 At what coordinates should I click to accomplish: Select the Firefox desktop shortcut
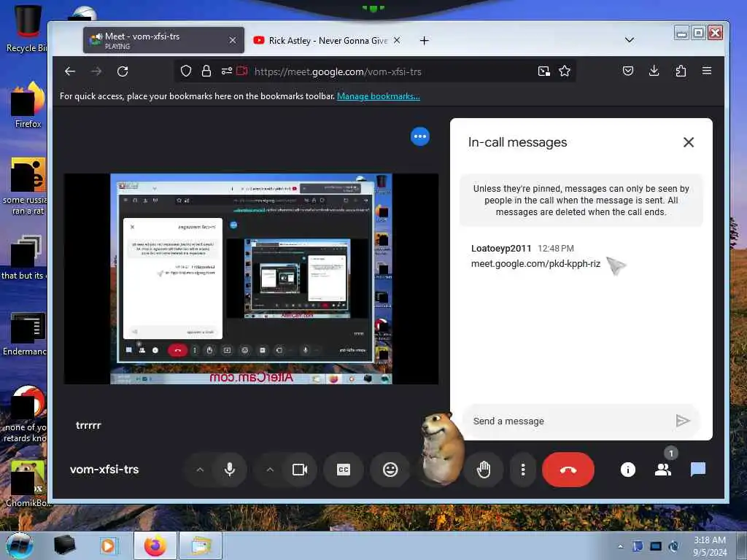click(28, 105)
